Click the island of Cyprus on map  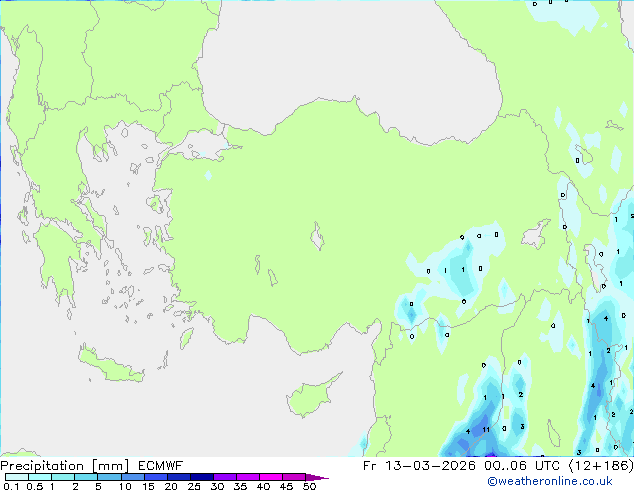pos(311,396)
